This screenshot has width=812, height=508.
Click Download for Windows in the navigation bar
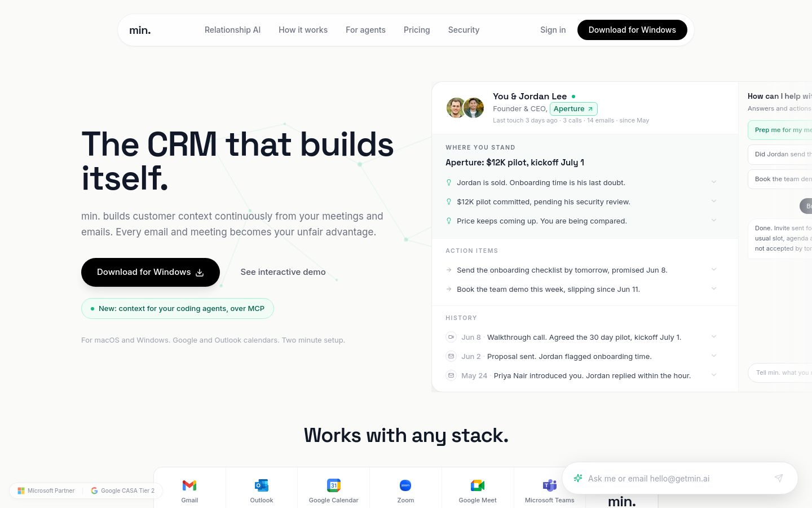(632, 30)
